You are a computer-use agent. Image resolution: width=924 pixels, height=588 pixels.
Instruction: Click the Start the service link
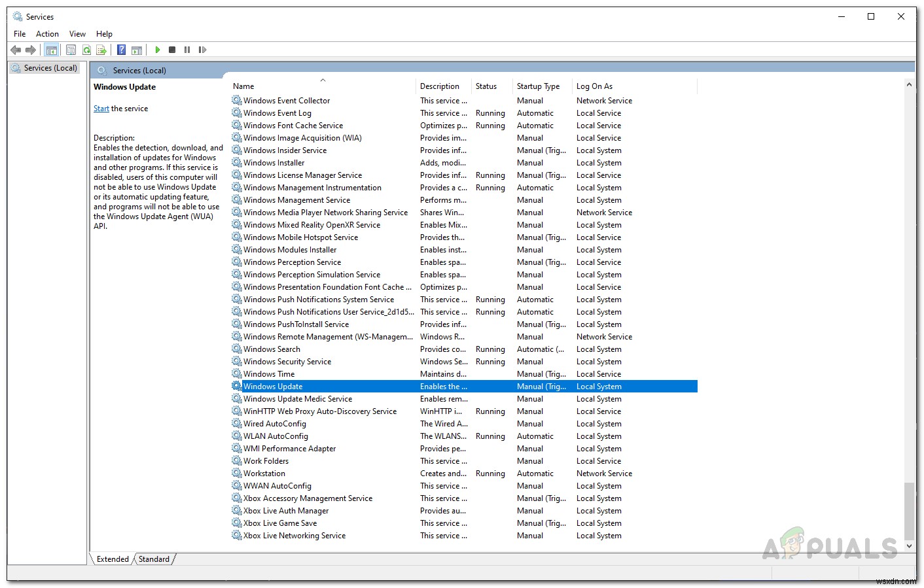[x=101, y=109]
